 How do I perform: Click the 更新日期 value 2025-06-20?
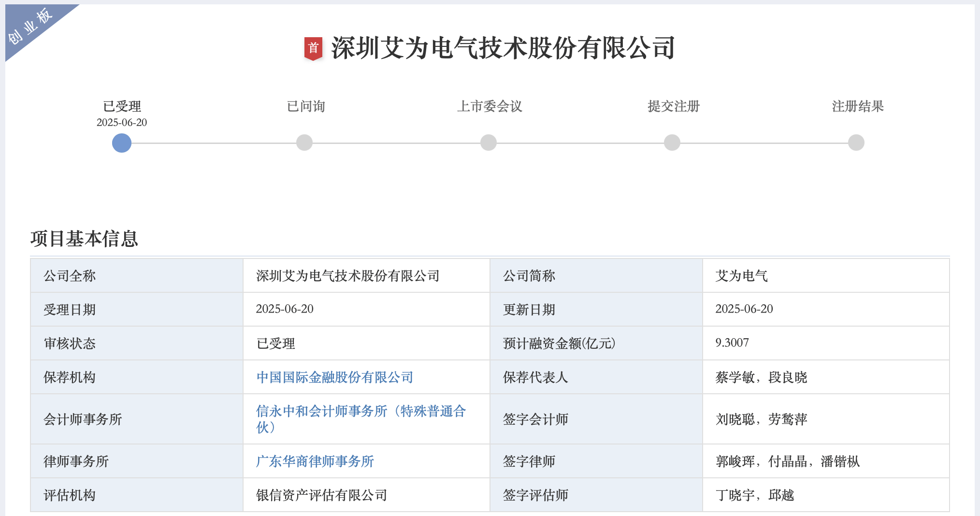[x=826, y=309]
